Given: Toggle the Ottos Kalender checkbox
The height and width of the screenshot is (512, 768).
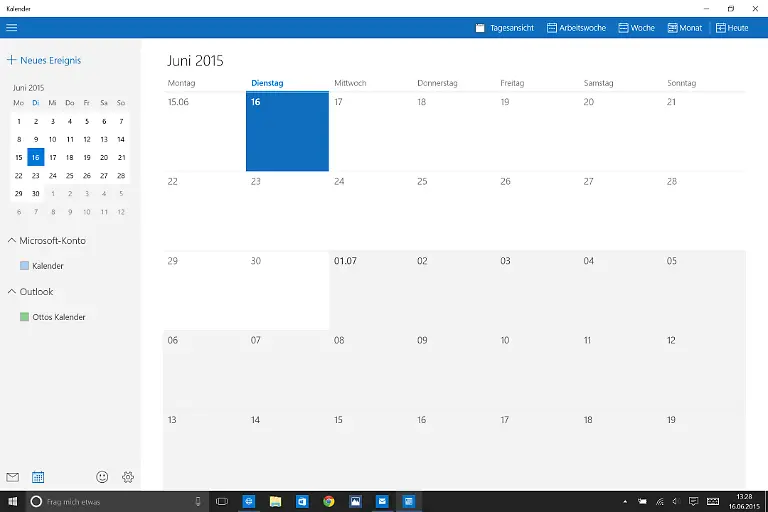Looking at the screenshot, I should (25, 317).
